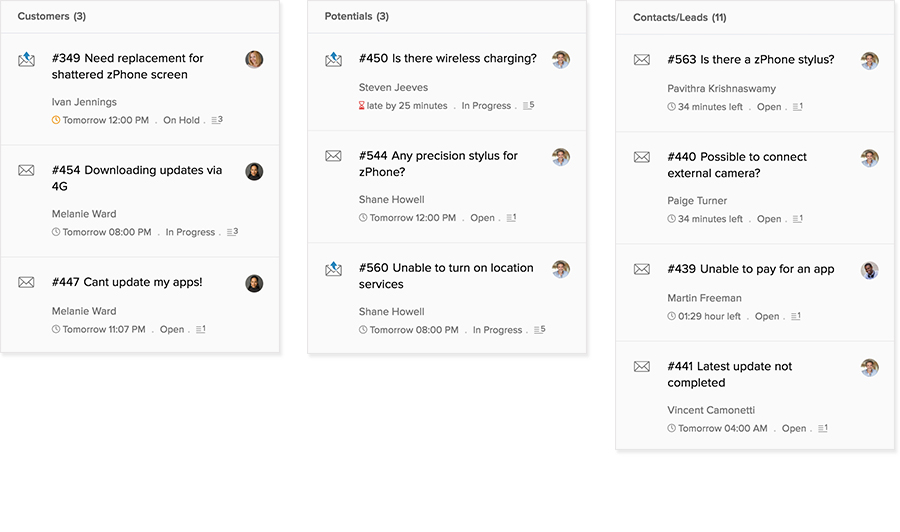Viewport: 900px width, 532px height.
Task: Click the mail icon for ticket #560
Action: point(333,268)
